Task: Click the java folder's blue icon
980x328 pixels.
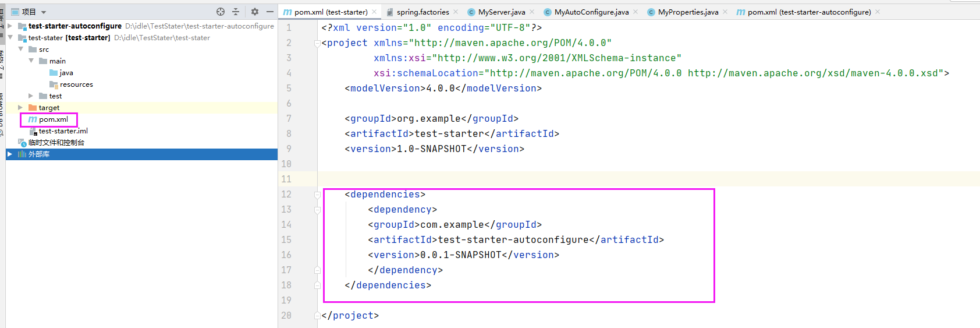Action: (54, 73)
